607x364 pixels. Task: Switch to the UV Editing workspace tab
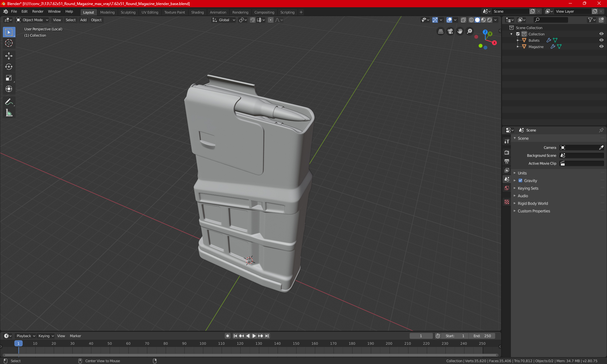(x=150, y=12)
